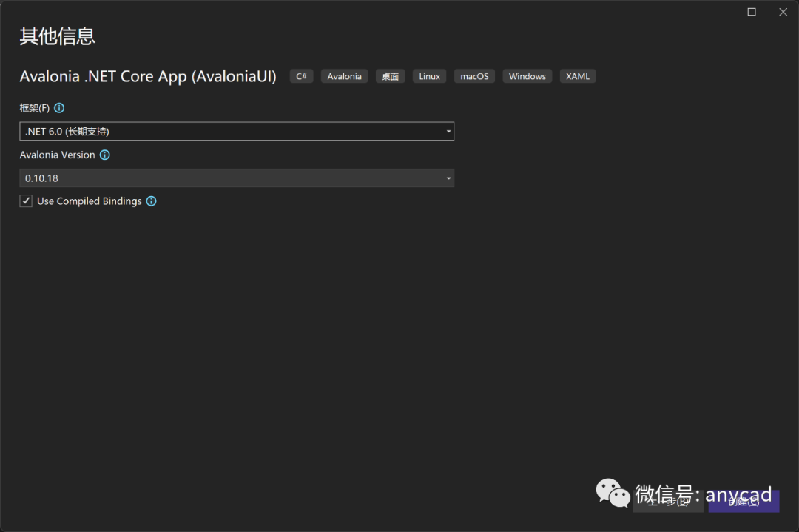Image resolution: width=799 pixels, height=532 pixels.
Task: Open the Avalonia Version 0.10.18 dropdown
Action: (x=237, y=178)
